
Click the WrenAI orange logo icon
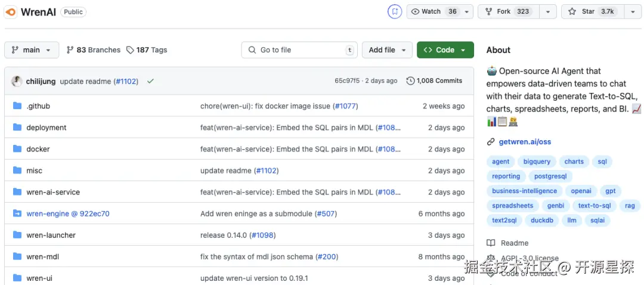(x=10, y=11)
